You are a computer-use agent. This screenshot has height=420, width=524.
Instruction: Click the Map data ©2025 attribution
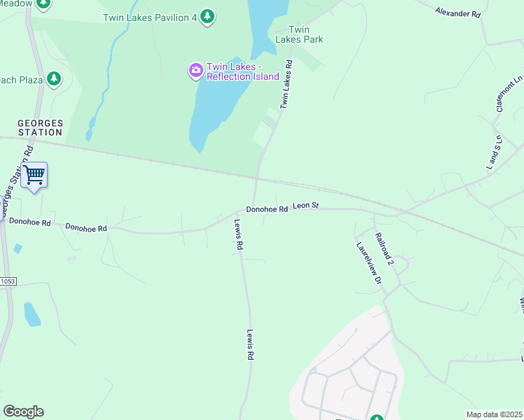click(495, 414)
